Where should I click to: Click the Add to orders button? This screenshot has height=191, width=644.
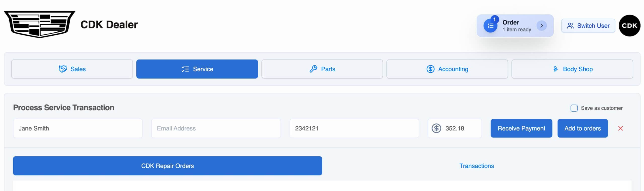coord(582,128)
